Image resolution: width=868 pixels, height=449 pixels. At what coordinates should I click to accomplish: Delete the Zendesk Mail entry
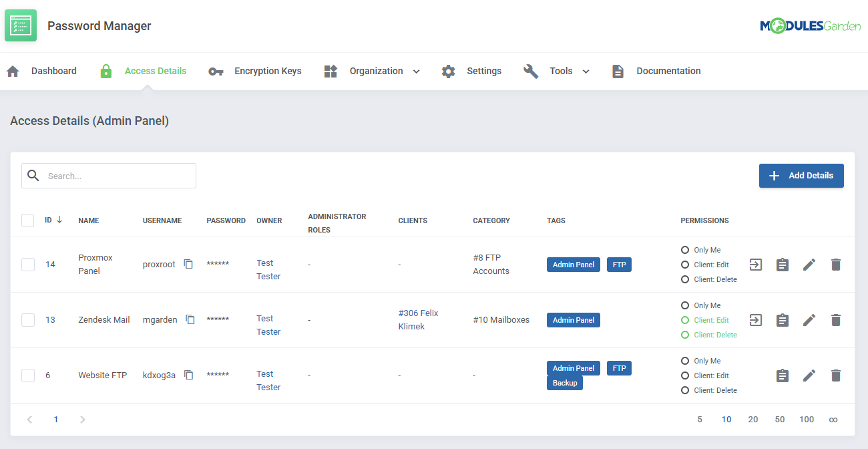[835, 320]
